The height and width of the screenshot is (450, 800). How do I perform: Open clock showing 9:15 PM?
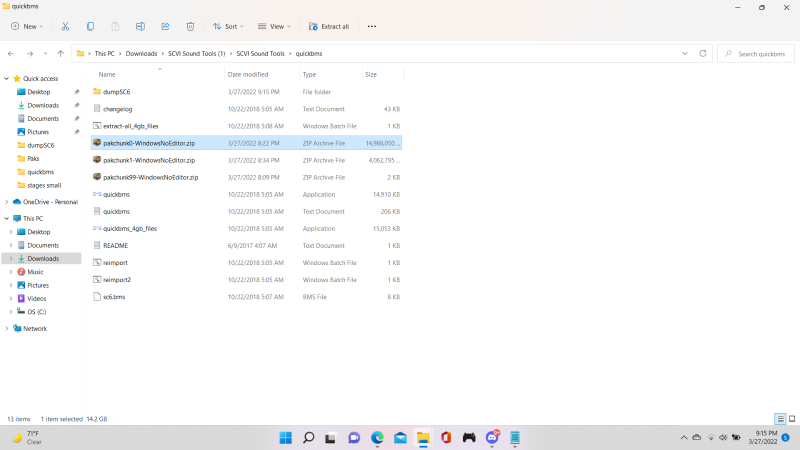[763, 437]
